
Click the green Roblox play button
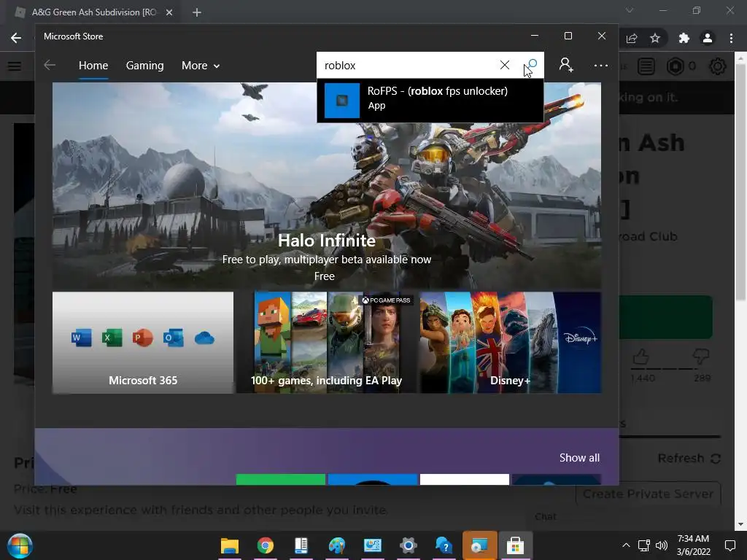pos(665,316)
